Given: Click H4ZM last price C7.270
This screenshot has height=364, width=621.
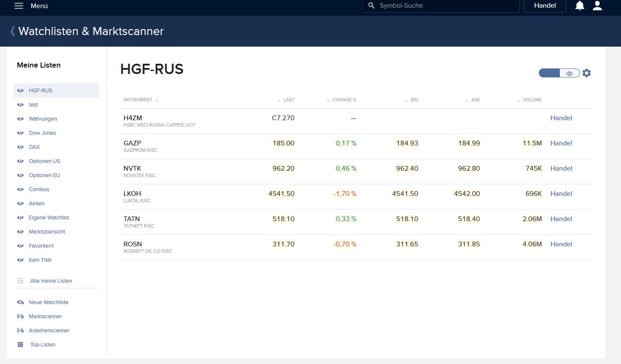Looking at the screenshot, I should [283, 118].
